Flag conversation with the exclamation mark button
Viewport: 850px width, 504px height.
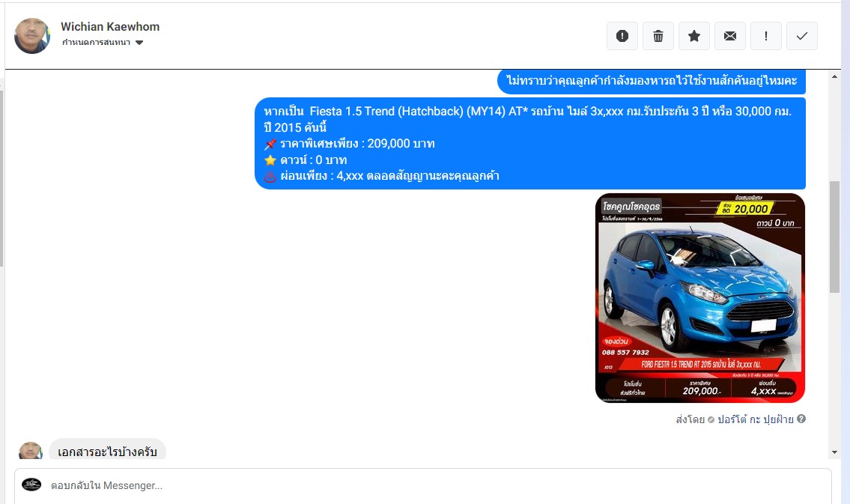click(x=766, y=36)
